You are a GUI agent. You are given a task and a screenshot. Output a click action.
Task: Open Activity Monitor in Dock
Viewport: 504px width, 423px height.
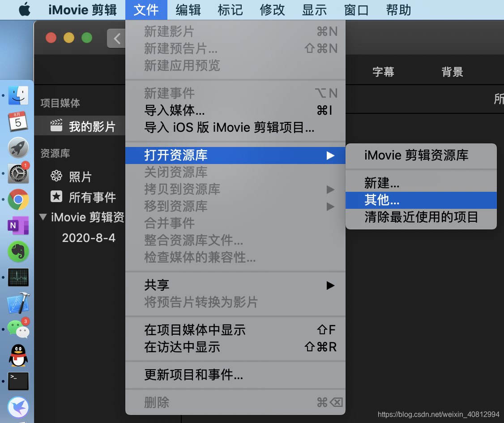tap(18, 277)
